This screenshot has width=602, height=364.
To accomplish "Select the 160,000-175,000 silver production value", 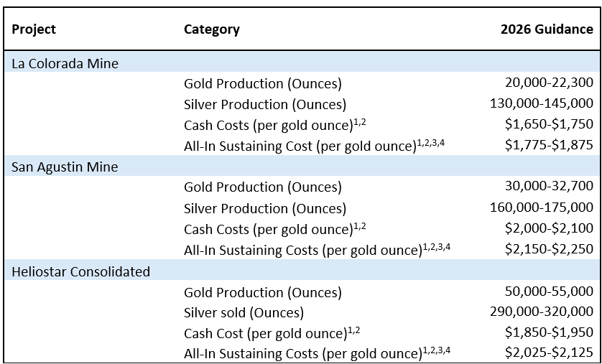I will [542, 207].
